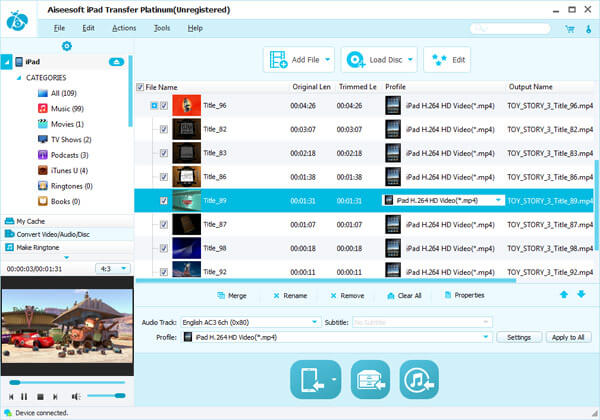Image resolution: width=600 pixels, height=420 pixels.
Task: Open the Help menu
Action: tap(195, 28)
